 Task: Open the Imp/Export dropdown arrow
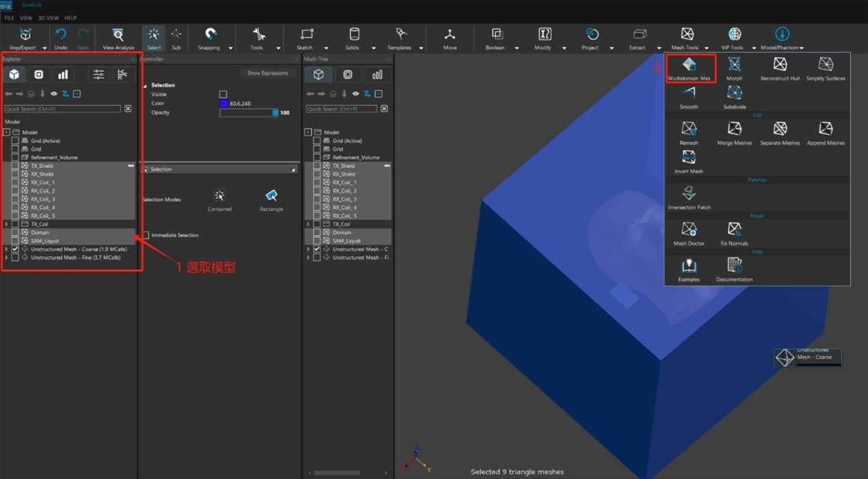[44, 48]
